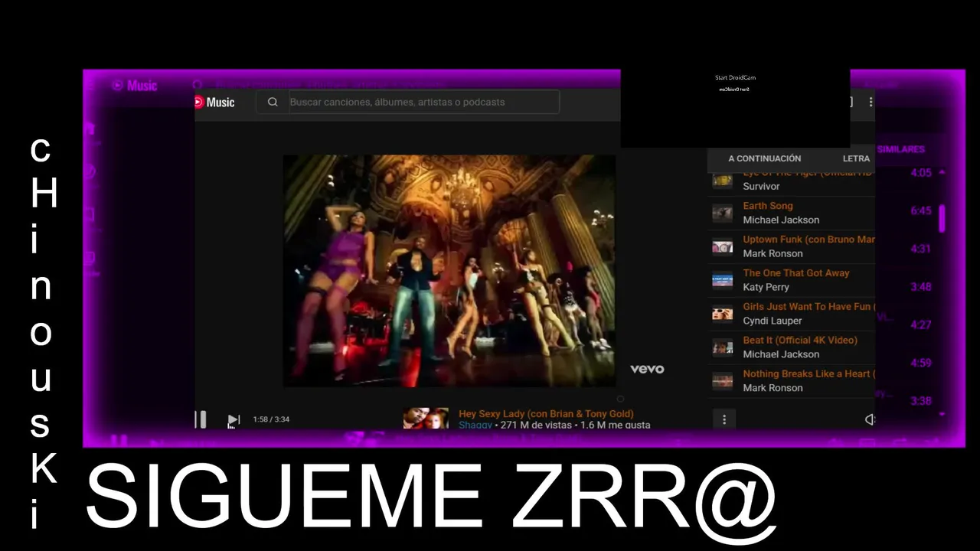Click the Cyndi Lauper artist name
Viewport: 980px width, 551px height.
click(x=773, y=321)
